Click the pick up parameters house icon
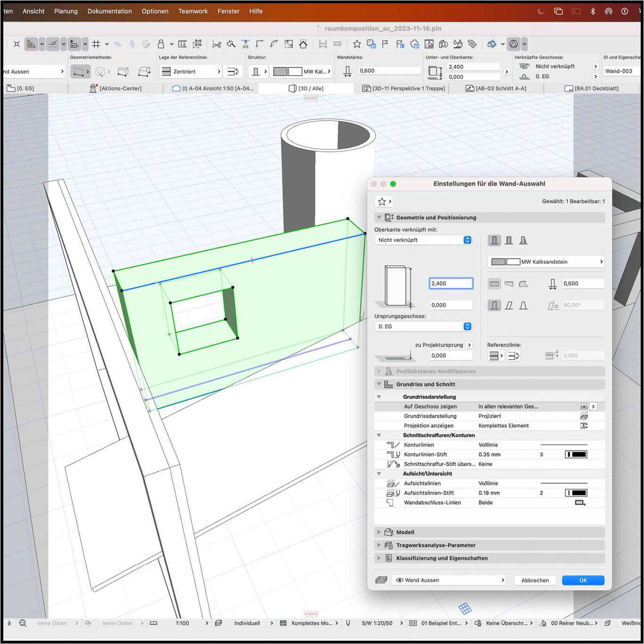This screenshot has height=644, width=644. tap(303, 44)
